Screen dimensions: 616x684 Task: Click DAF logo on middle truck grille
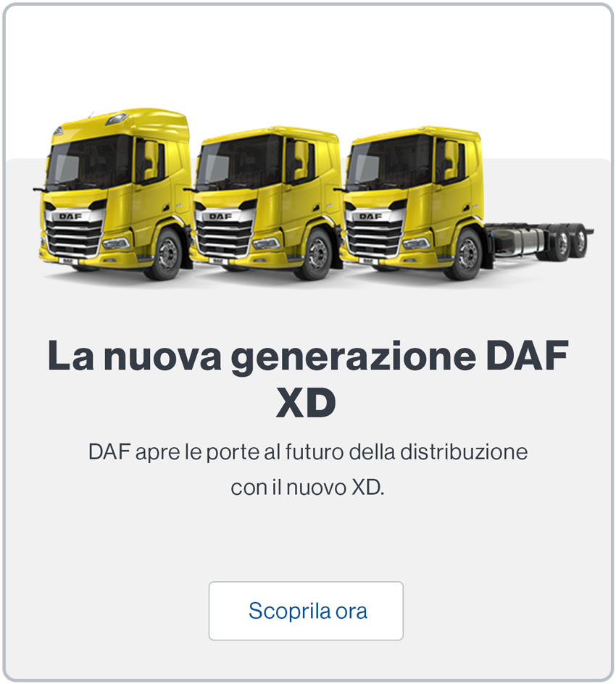220,216
